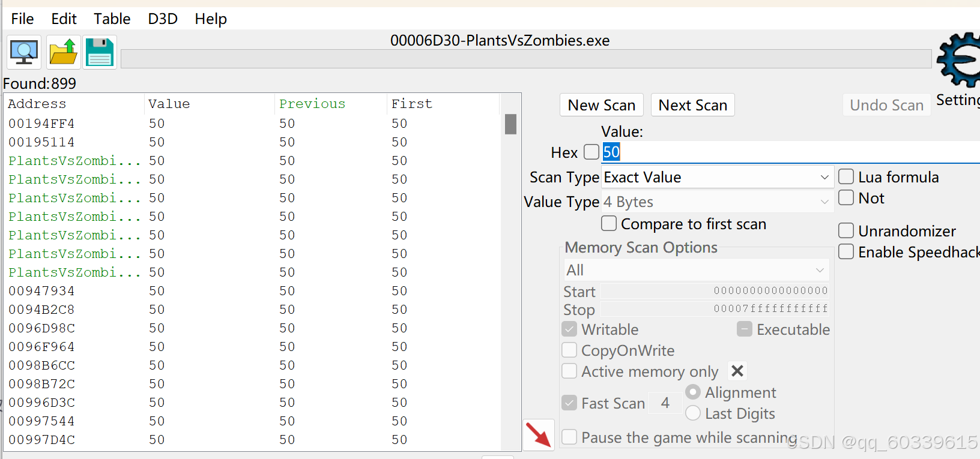
Task: Toggle the Executable checkbox
Action: pyautogui.click(x=745, y=329)
